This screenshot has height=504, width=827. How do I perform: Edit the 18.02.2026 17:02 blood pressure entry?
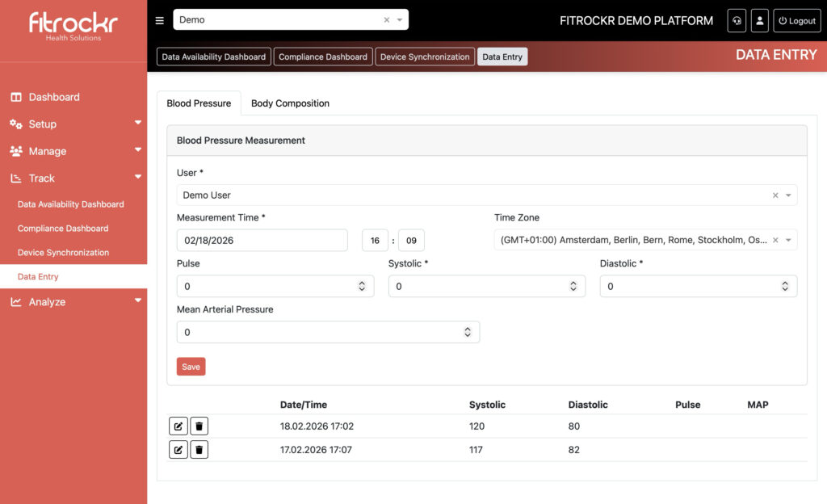[x=178, y=426]
